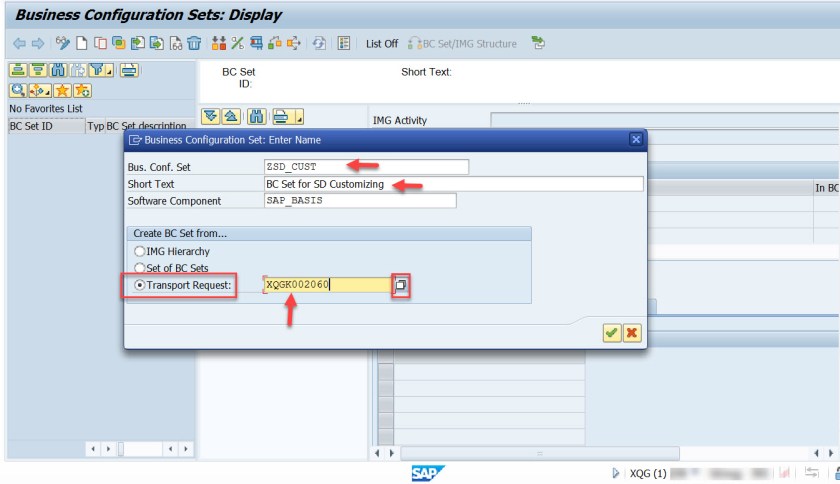Select the IMG Hierarchy radio button
The image size is (840, 484).
pos(139,251)
